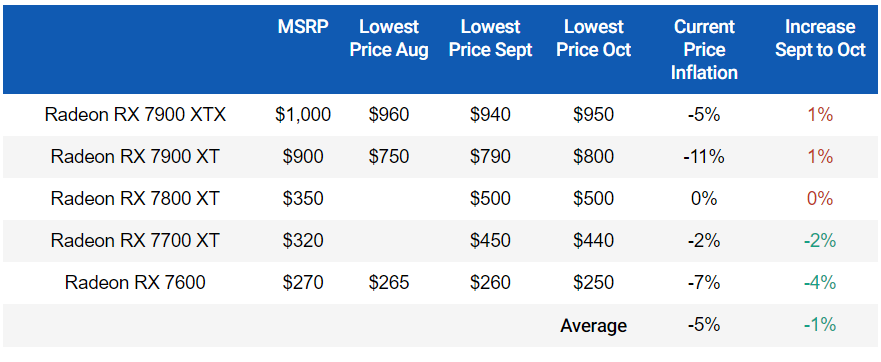Click the Lowest Price Sept header

click(x=491, y=38)
